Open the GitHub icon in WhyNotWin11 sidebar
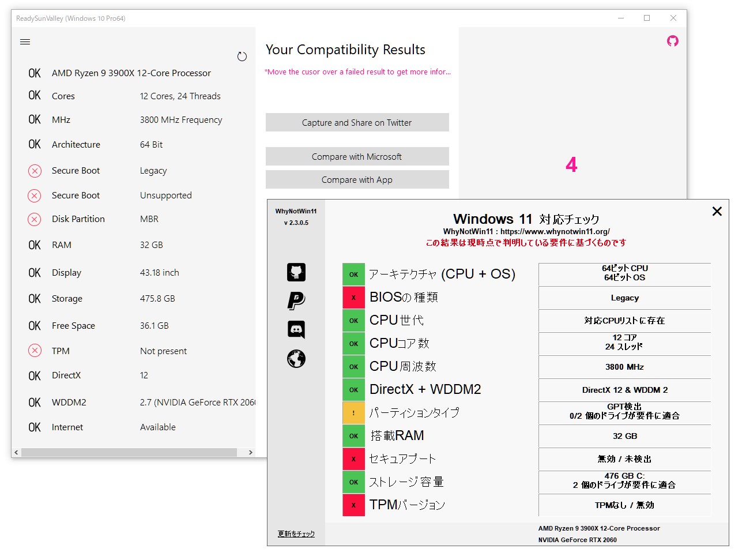Screen dimensions: 746x560 point(296,272)
